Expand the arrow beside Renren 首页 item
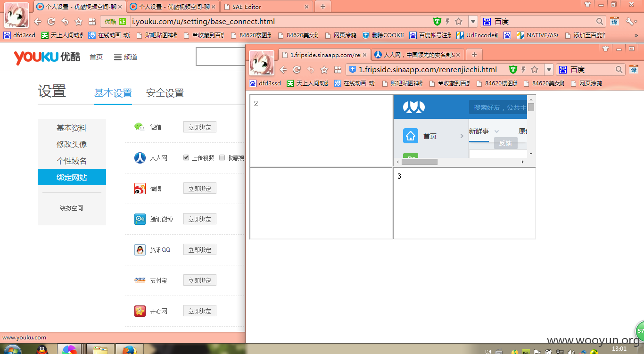 [462, 136]
